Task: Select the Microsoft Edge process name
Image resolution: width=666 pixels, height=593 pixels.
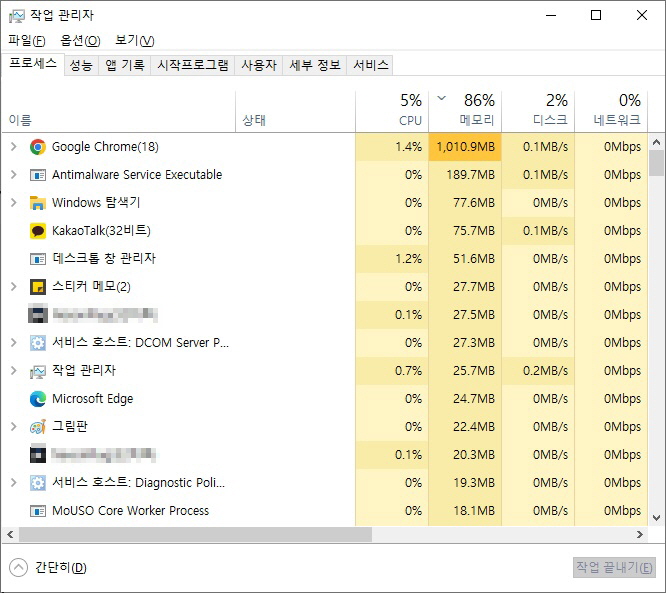Action: [x=93, y=399]
